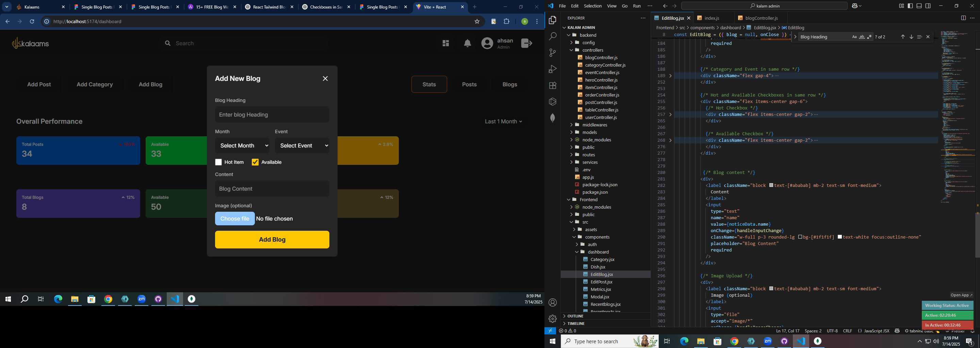Screen dimensions: 980x348
Task: Click the notification bell in Kalaams header
Action: pos(468,43)
